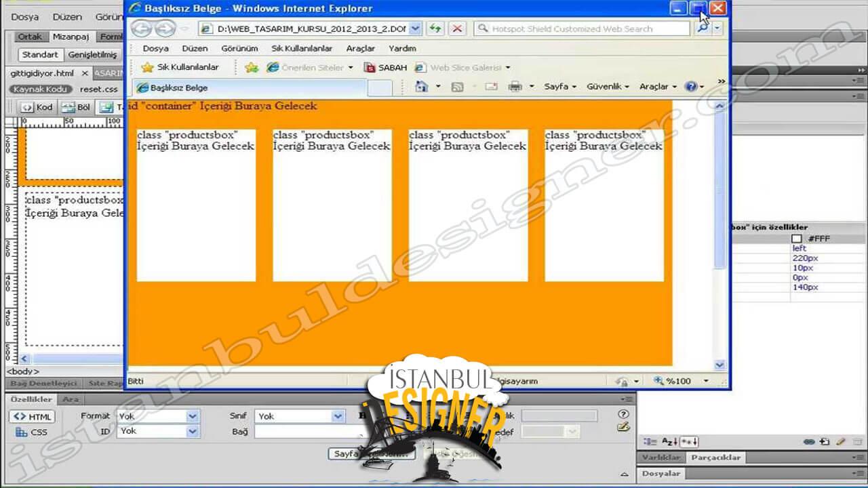Switch to Ortak tab in Dreamweaver insert bar
This screenshot has width=868, height=488.
coord(30,37)
